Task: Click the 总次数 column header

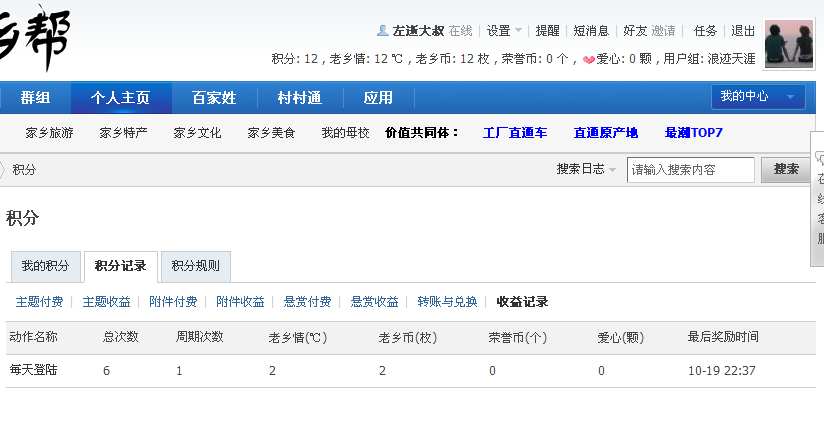Action: point(121,337)
